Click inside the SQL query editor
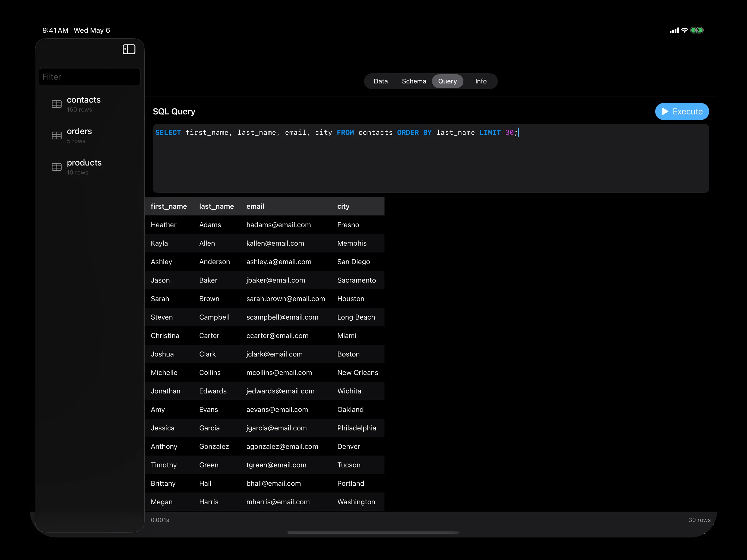The image size is (747, 560). [431, 158]
